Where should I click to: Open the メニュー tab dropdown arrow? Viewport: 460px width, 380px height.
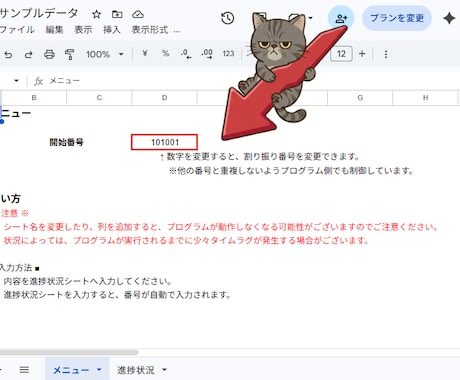[x=99, y=370]
